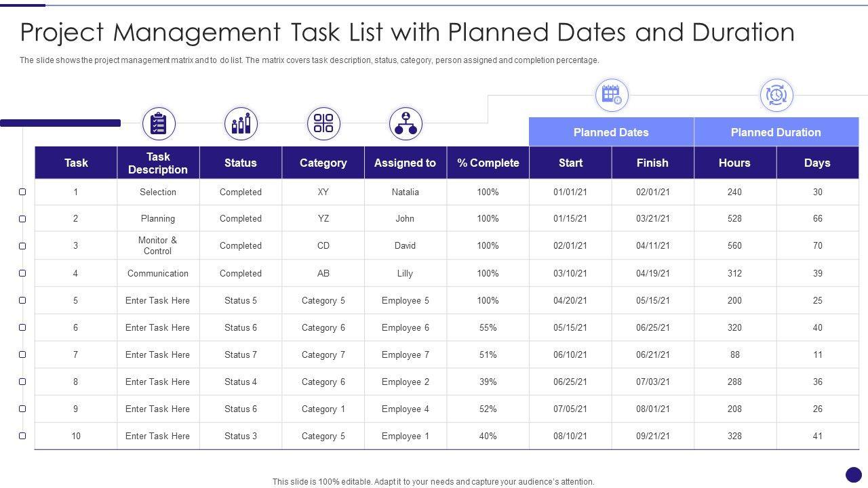Click the calendar icon above Planned Dates

click(x=612, y=95)
